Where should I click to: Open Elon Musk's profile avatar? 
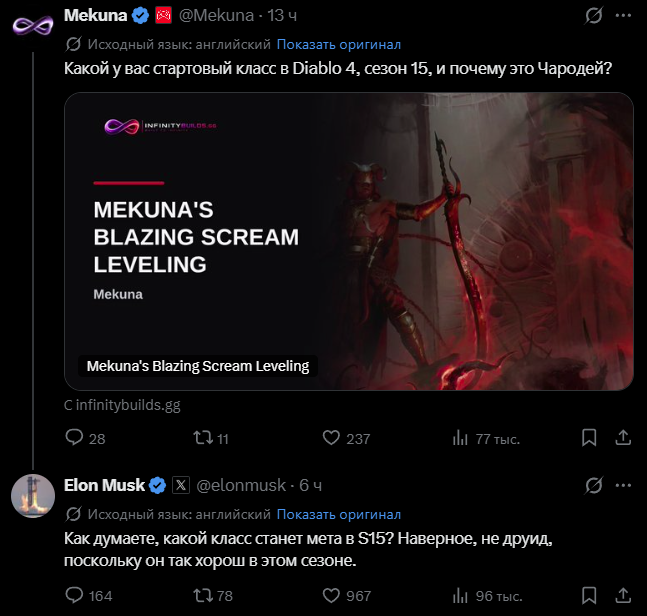(x=33, y=496)
